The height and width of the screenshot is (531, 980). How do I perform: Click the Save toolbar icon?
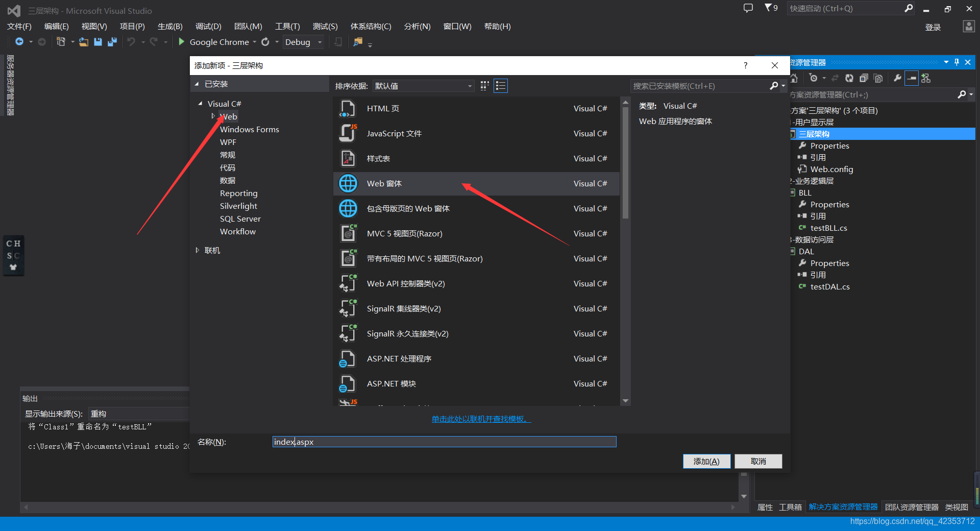(98, 42)
